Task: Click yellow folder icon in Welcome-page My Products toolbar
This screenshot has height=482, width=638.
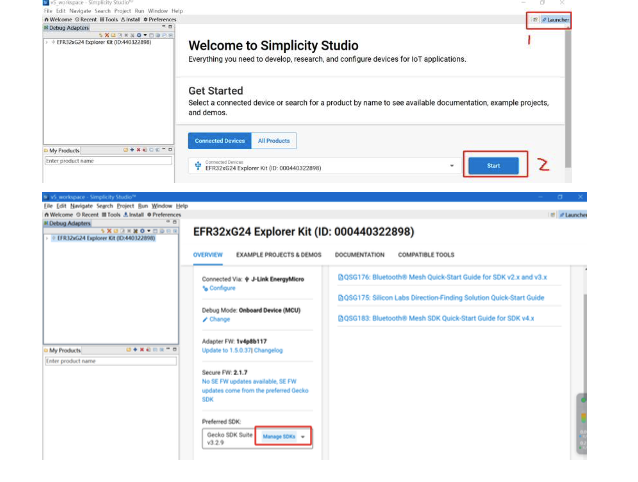Action: 126,150
